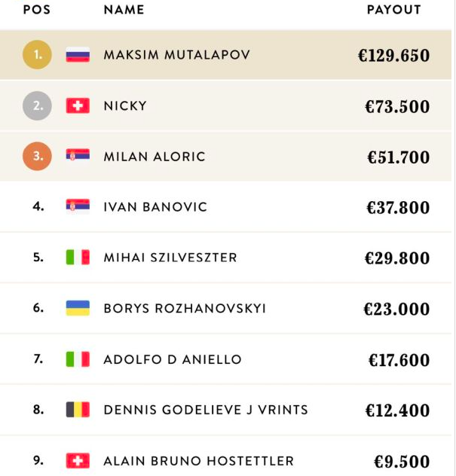Click the €9.500 payout value
The height and width of the screenshot is (476, 456).
click(402, 461)
